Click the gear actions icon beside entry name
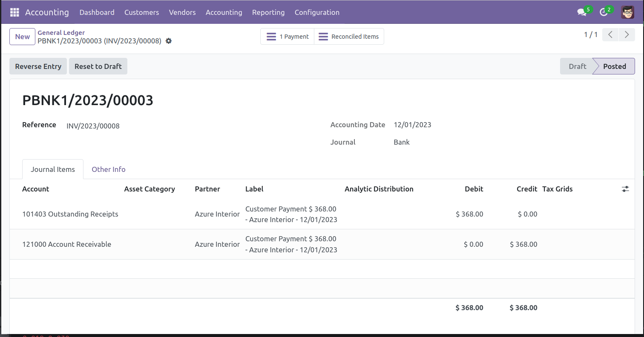The image size is (644, 337). coord(169,41)
